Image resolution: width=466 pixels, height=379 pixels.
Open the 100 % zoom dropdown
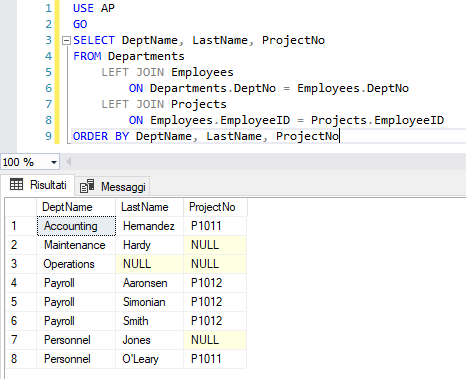click(x=53, y=162)
